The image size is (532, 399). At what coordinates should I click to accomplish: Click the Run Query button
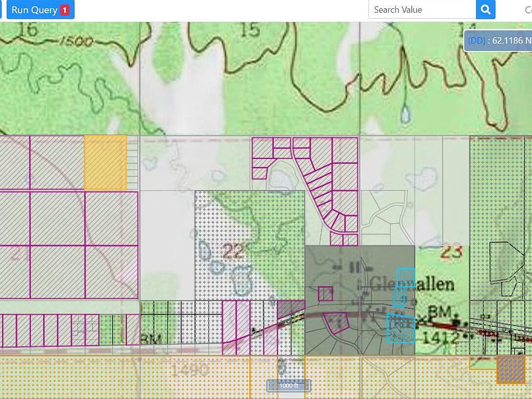[x=34, y=10]
